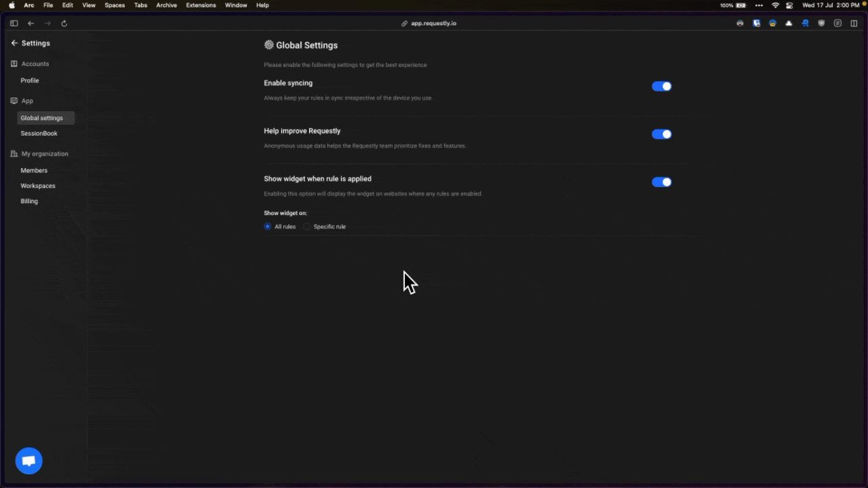The height and width of the screenshot is (488, 868).
Task: Click the back arrow next to Settings
Action: click(14, 43)
